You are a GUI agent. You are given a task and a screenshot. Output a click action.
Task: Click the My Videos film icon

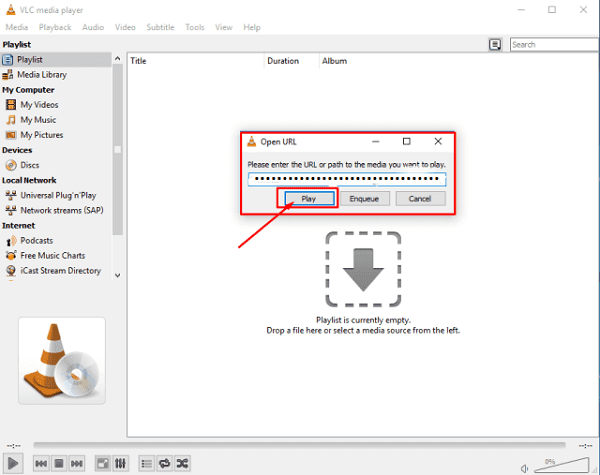11,104
